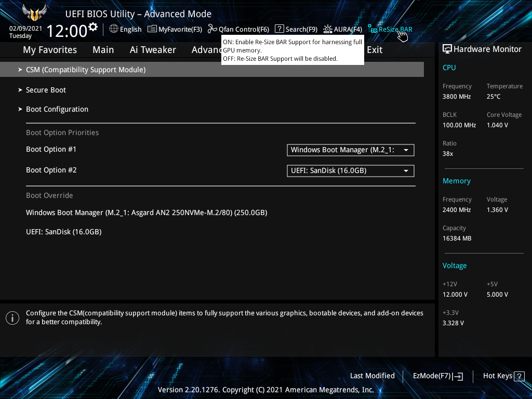Toggle ReSize BAR in top toolbar
532x399 pixels.
[x=390, y=29]
